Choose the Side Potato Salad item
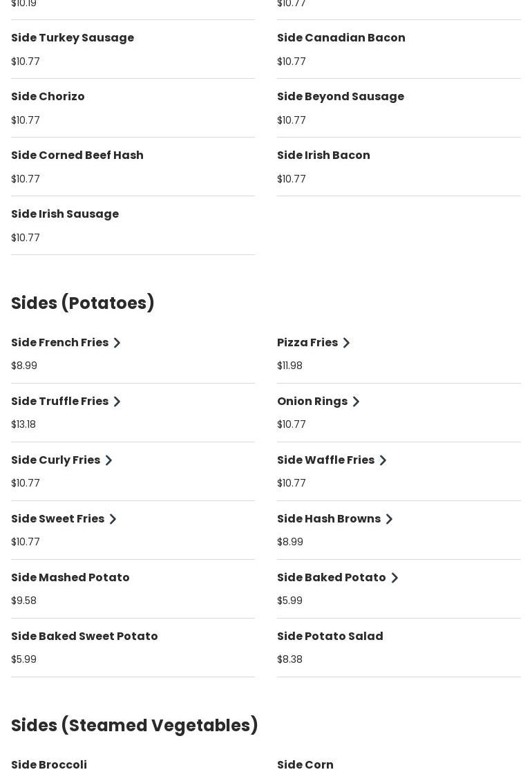Screen dimensions: 532x772 [330, 637]
